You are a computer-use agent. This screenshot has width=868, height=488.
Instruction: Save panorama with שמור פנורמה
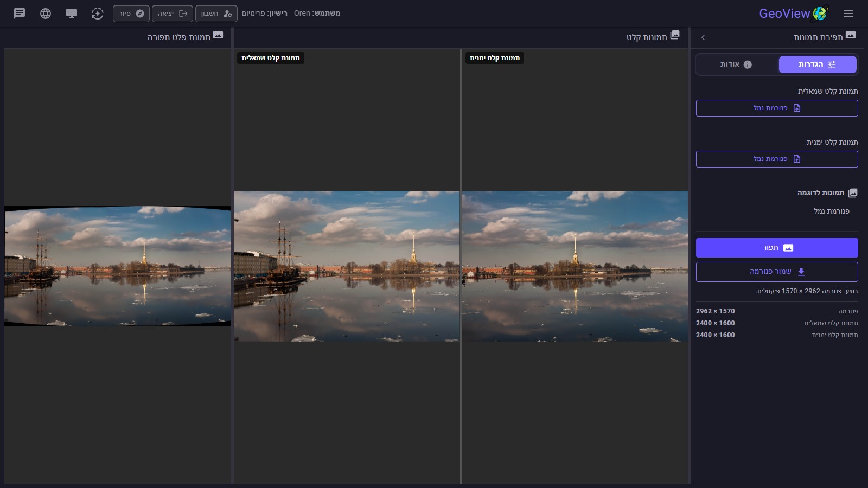click(x=777, y=272)
